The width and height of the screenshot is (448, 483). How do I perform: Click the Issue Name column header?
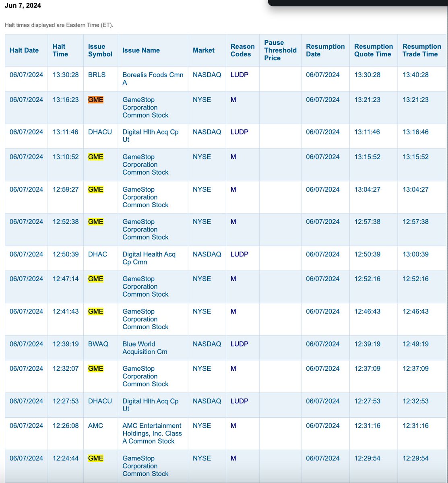141,50
